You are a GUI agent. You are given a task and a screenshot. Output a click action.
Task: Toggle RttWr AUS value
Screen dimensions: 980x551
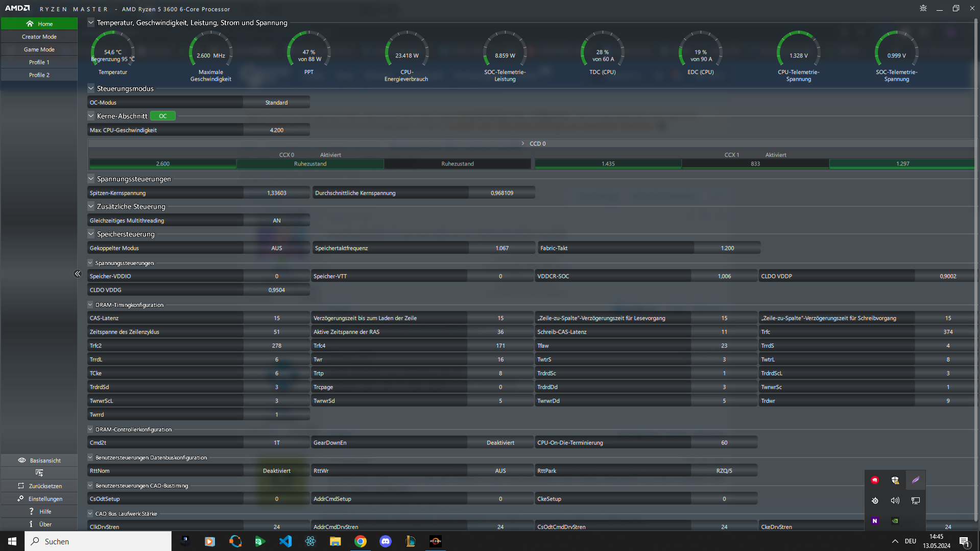(500, 471)
